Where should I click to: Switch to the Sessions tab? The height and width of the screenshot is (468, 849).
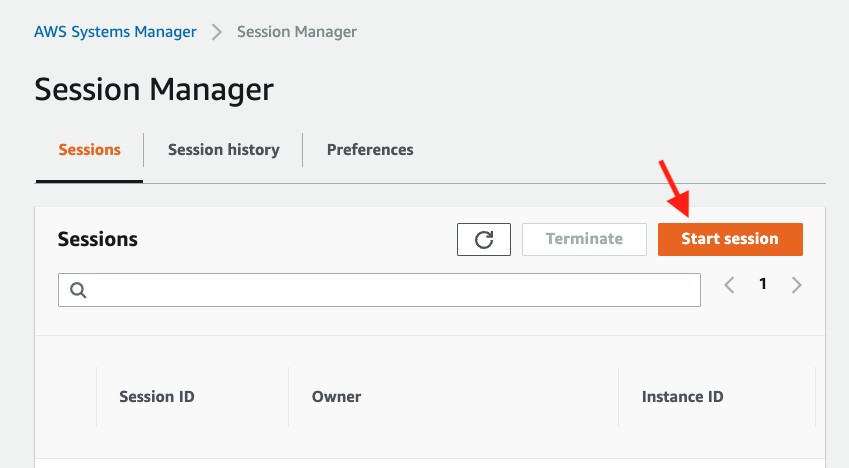pyautogui.click(x=89, y=150)
